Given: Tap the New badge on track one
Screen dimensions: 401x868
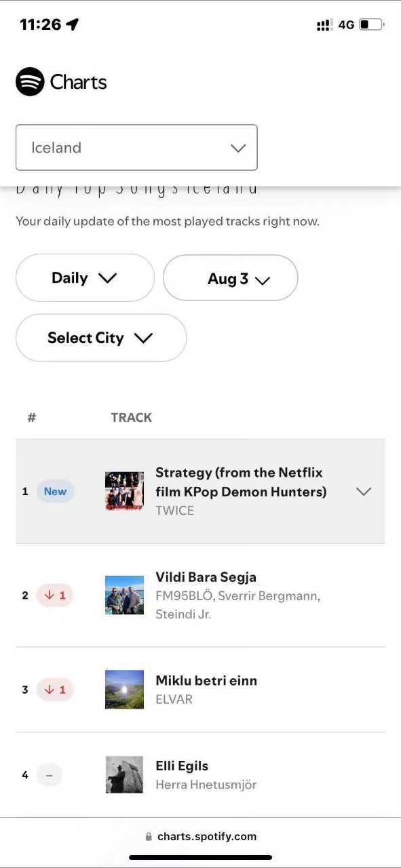Looking at the screenshot, I should coord(56,491).
